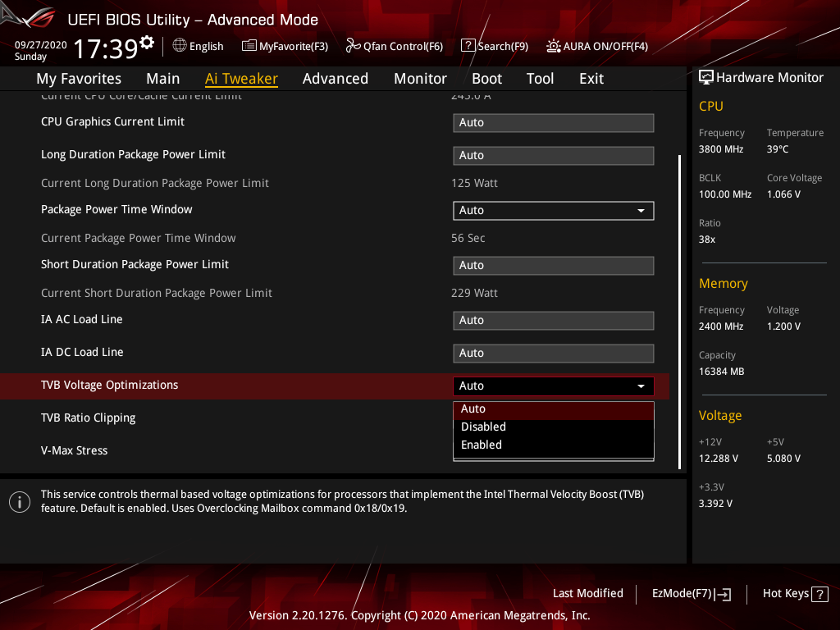Click the Hardware Monitor display icon
Image resolution: width=840 pixels, height=630 pixels.
(x=706, y=78)
